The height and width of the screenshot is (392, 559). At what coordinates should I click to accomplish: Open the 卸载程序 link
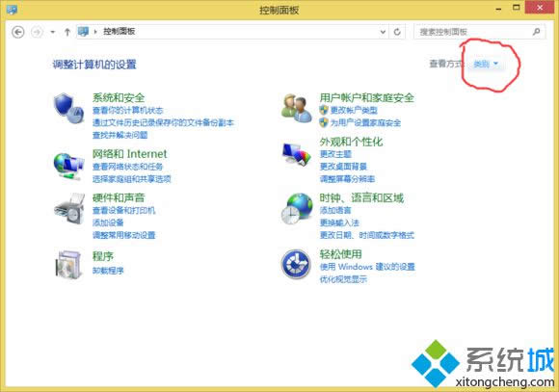click(x=108, y=271)
